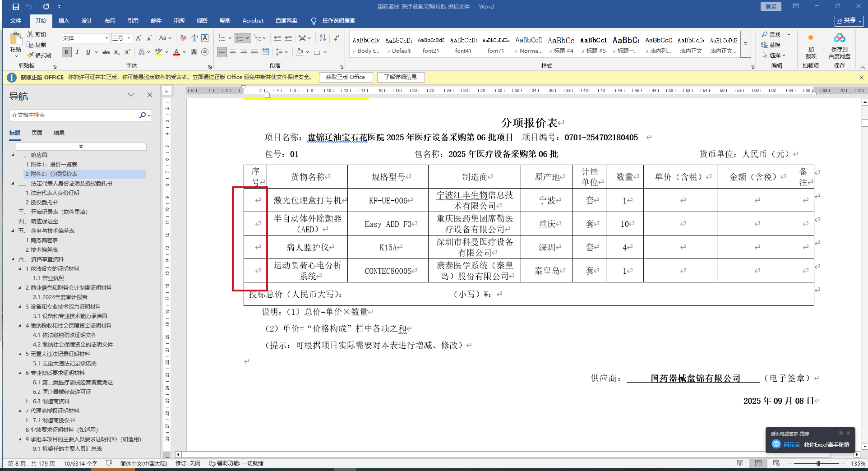The width and height of the screenshot is (868, 471).
Task: Switch to Read Mode in the status bar
Action: [x=740, y=463]
